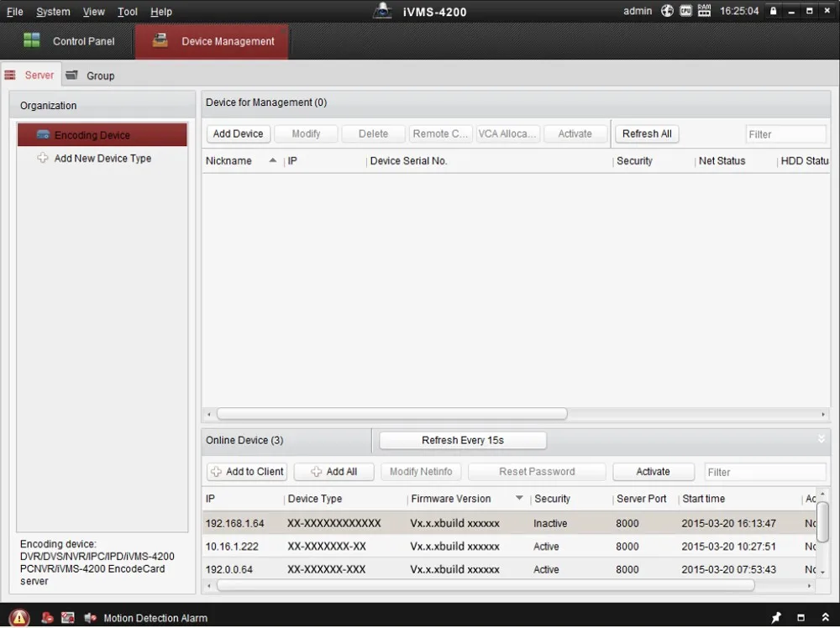Open the Tool menu
This screenshot has width=840, height=628.
[128, 12]
